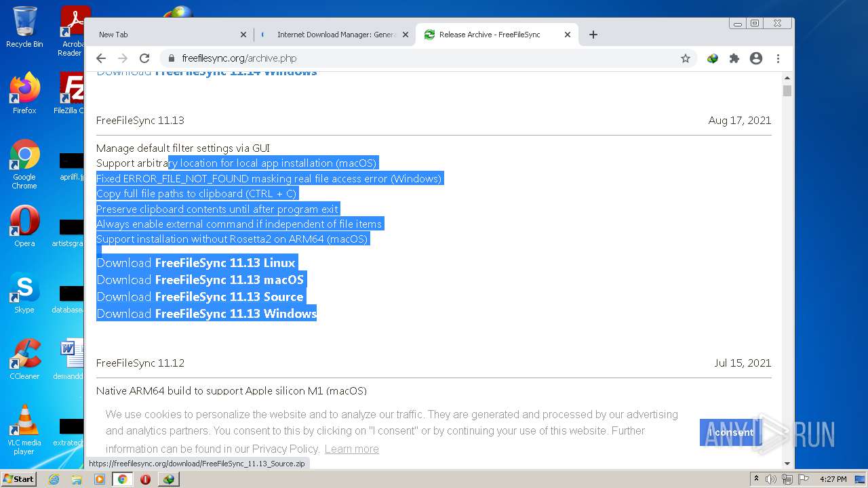Open Windows Media Player from the taskbar

100,479
